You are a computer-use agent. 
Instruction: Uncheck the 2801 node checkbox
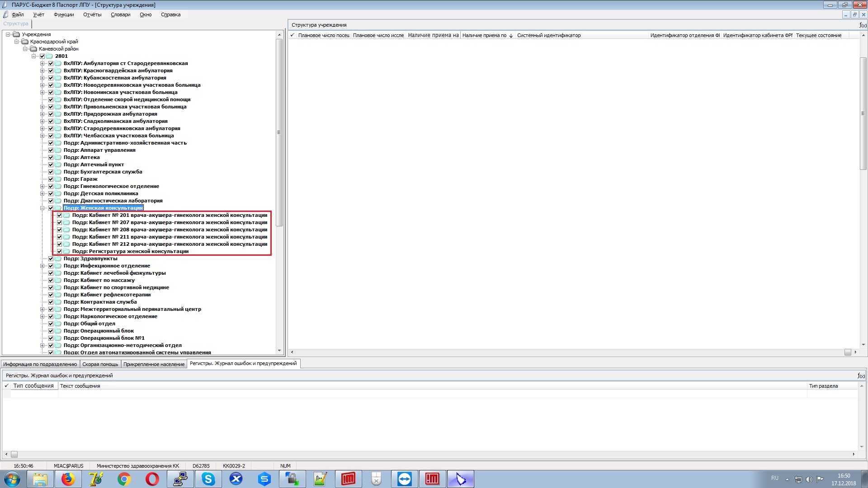(42, 56)
